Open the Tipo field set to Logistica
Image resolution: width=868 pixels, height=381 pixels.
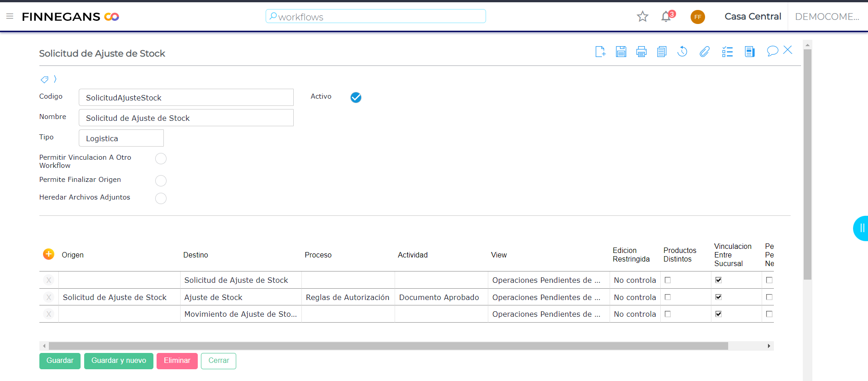(121, 138)
